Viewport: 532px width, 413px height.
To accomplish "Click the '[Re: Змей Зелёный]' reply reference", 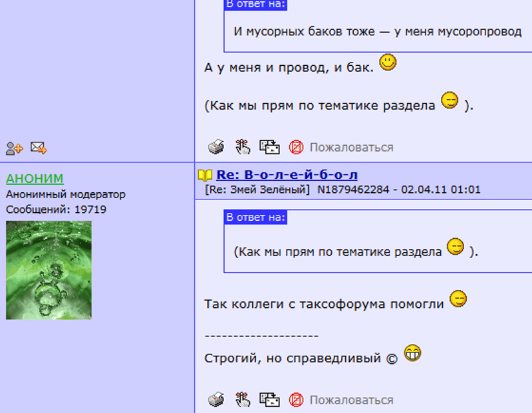I will 257,190.
